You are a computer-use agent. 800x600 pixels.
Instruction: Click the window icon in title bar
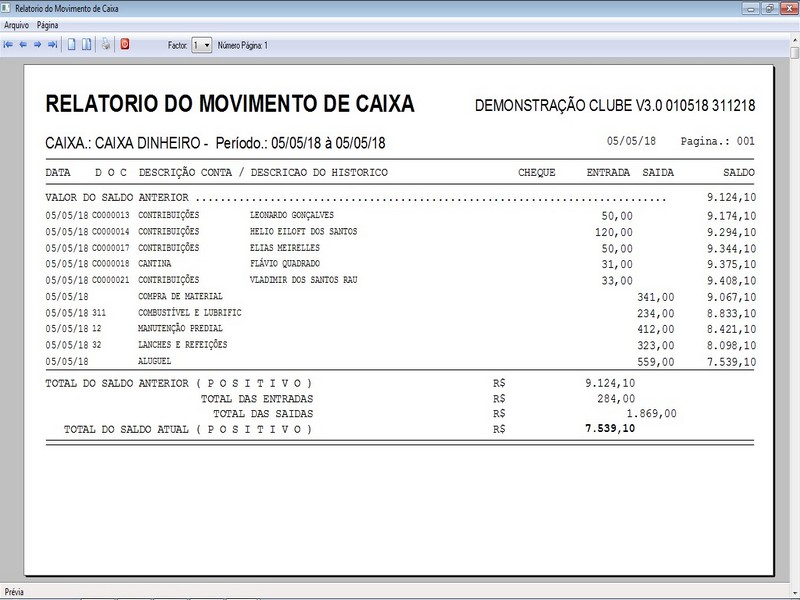click(x=6, y=8)
